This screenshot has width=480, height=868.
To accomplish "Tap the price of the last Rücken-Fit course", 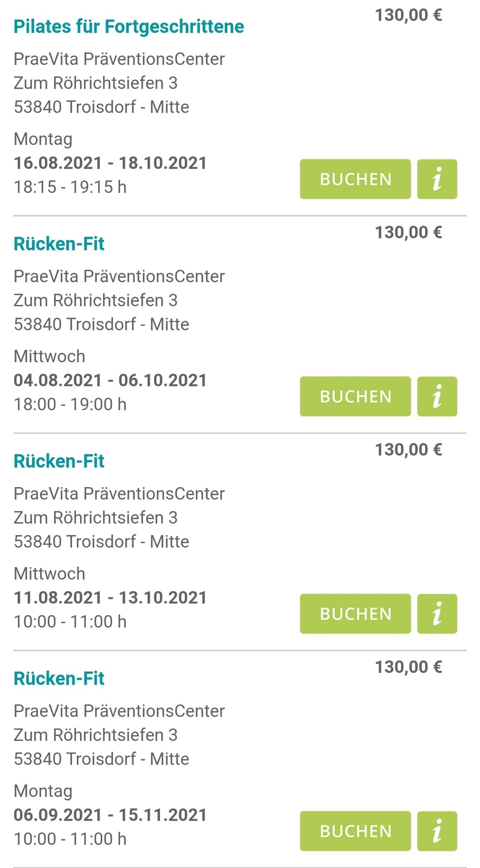I will (x=408, y=667).
